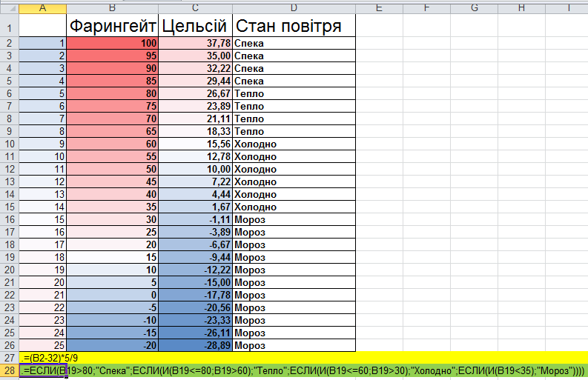Click the cell showing 15,56
Screen dimensions: 588x380
(195, 144)
